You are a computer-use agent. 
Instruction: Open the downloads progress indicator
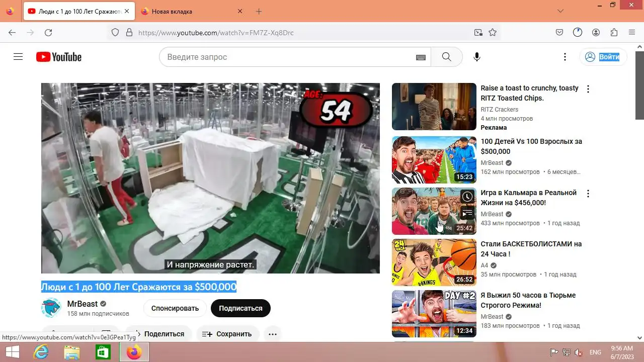click(x=578, y=32)
